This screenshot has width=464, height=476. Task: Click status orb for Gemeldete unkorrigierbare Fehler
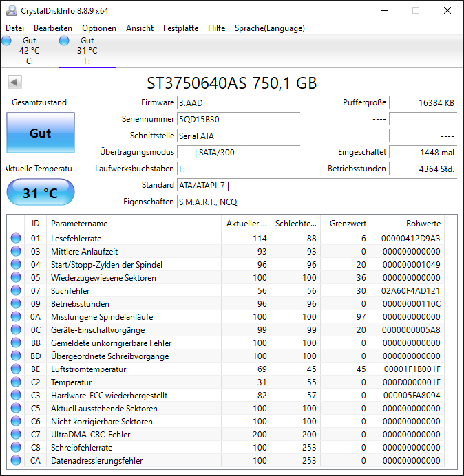16,343
